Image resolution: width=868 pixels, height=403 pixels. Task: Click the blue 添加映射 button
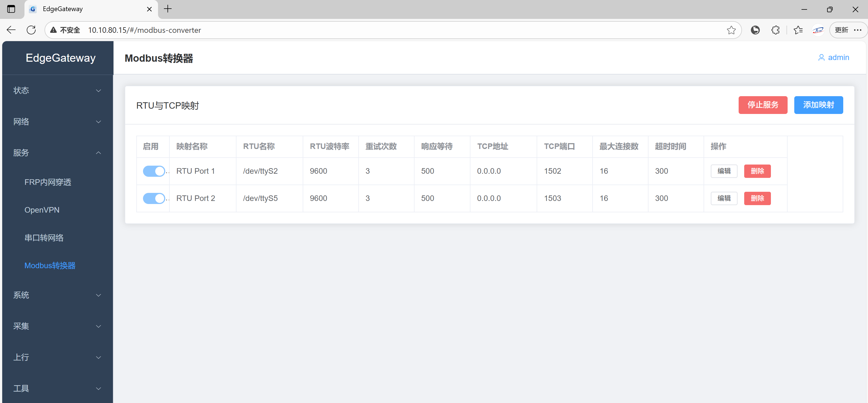(x=818, y=105)
